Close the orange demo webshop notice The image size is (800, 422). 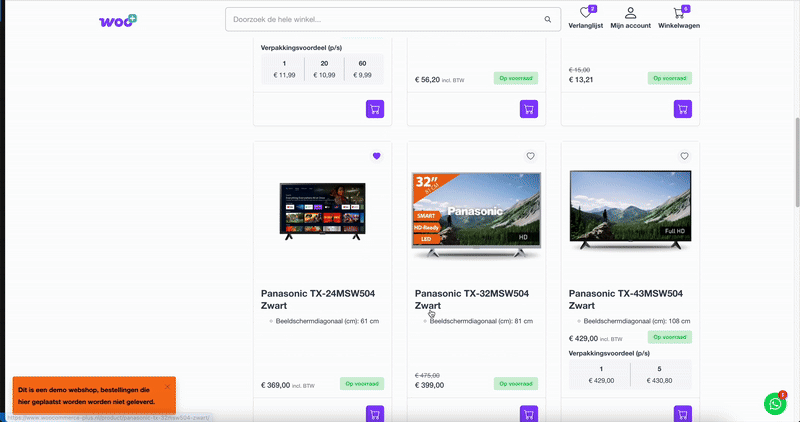[x=166, y=387]
